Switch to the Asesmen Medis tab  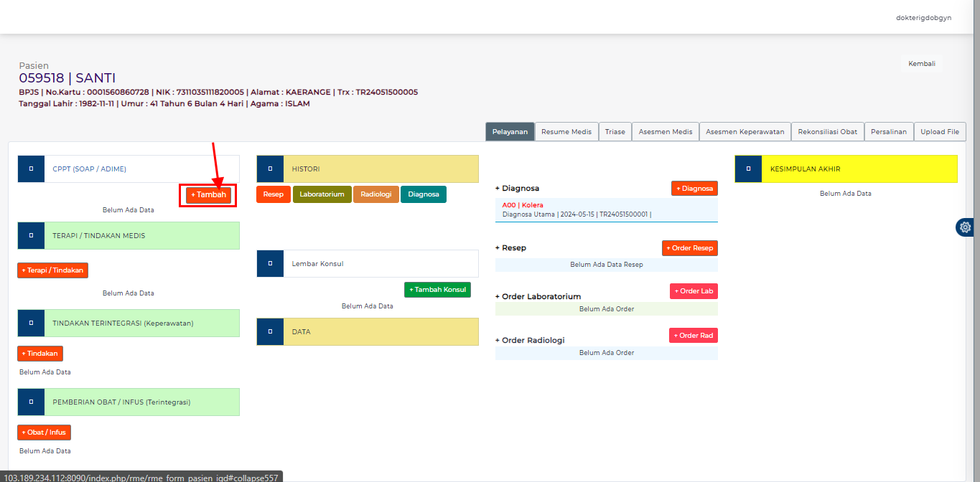click(x=665, y=131)
